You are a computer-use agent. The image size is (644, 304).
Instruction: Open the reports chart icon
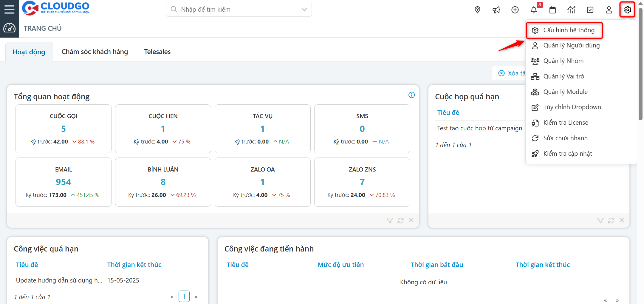[571, 10]
